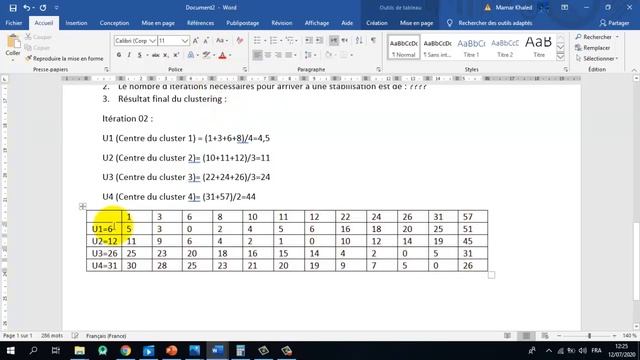
Task: Click the Partager button
Action: (x=614, y=23)
